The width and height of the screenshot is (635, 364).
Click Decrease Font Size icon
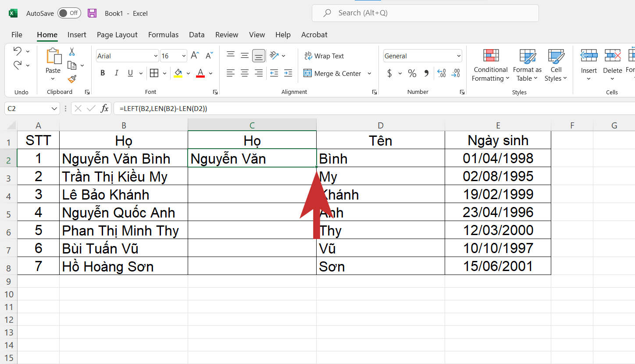click(x=209, y=56)
